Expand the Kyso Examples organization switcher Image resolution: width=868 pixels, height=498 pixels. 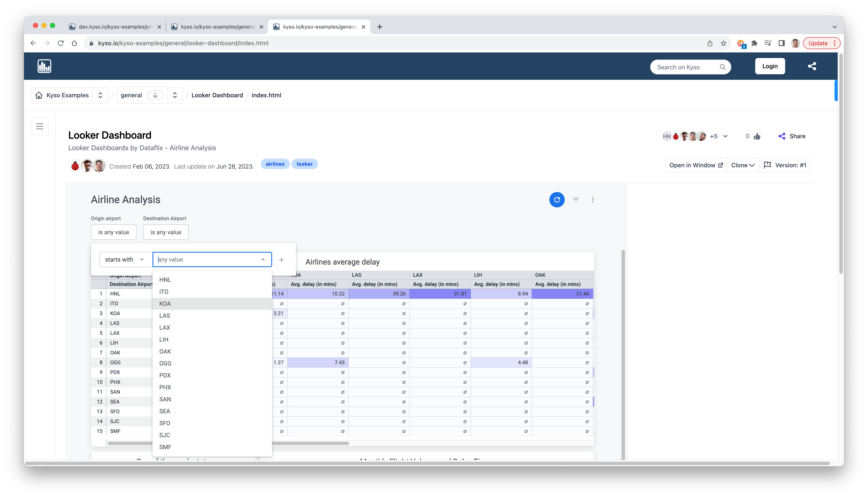click(x=100, y=95)
